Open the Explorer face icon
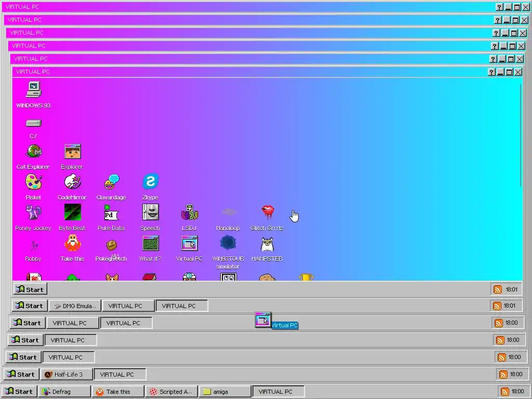The width and height of the screenshot is (532, 399). (x=72, y=151)
